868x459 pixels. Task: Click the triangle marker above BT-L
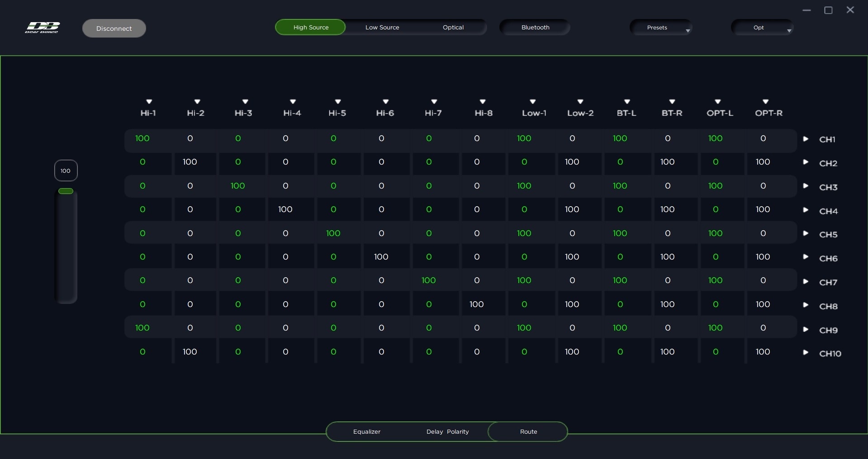(627, 102)
